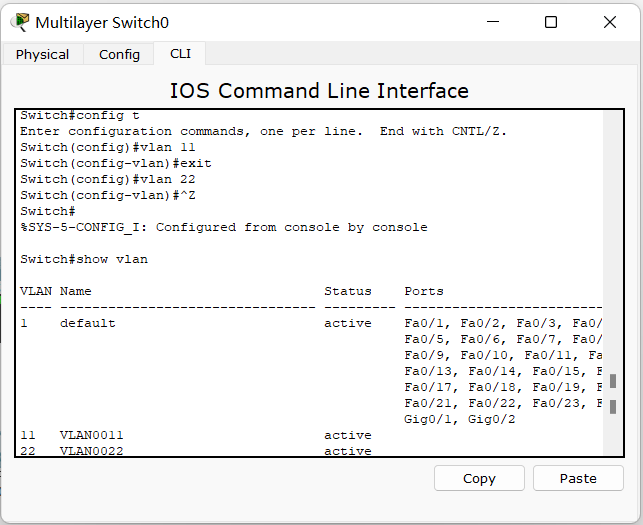The image size is (643, 525).
Task: Click the 'Fa0/9, Fa0/10, Fa0/11' ports line
Action: pos(503,355)
